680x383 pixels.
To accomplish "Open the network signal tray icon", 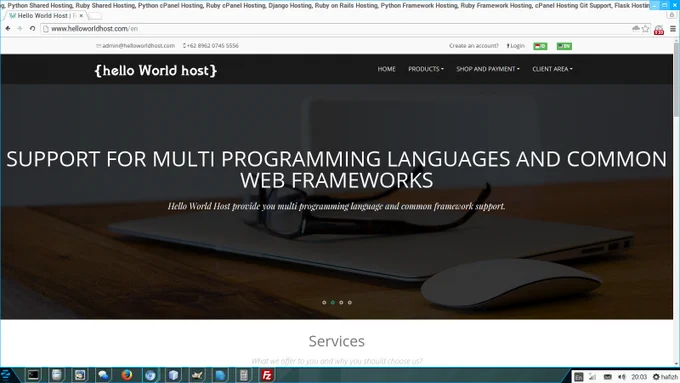I will pyautogui.click(x=593, y=377).
